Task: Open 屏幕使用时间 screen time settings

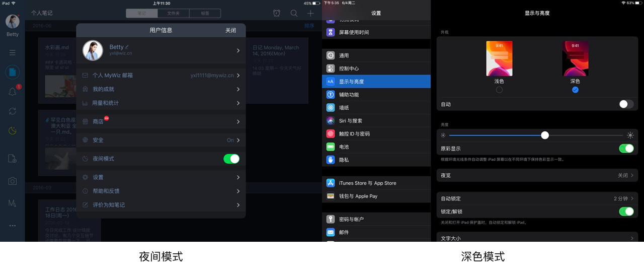Action: pos(376,32)
